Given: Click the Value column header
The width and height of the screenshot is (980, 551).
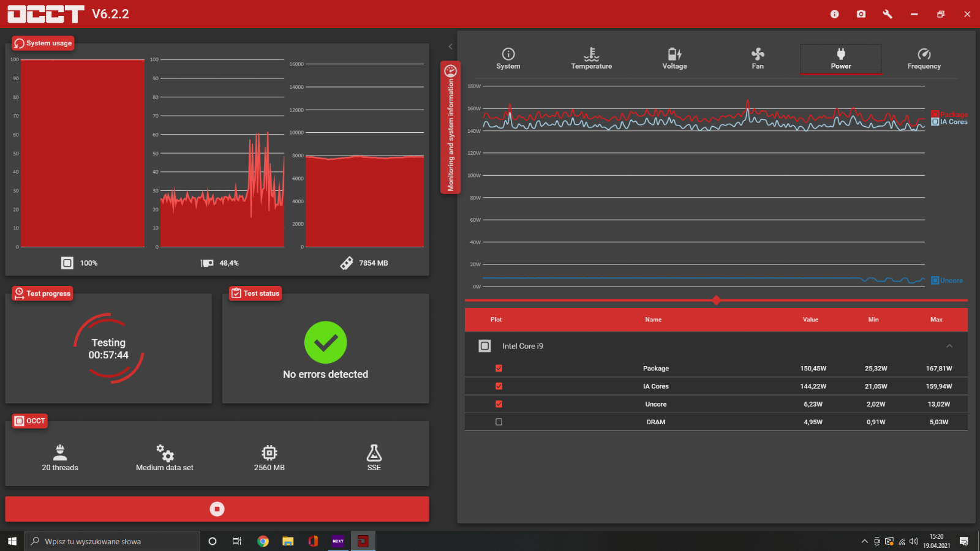Looking at the screenshot, I should (810, 320).
